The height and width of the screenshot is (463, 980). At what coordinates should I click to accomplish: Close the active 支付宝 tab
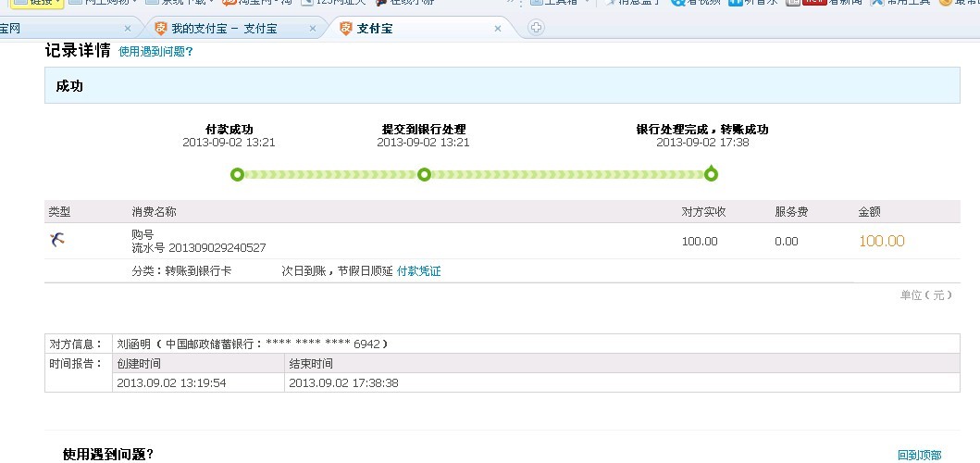pos(499,29)
